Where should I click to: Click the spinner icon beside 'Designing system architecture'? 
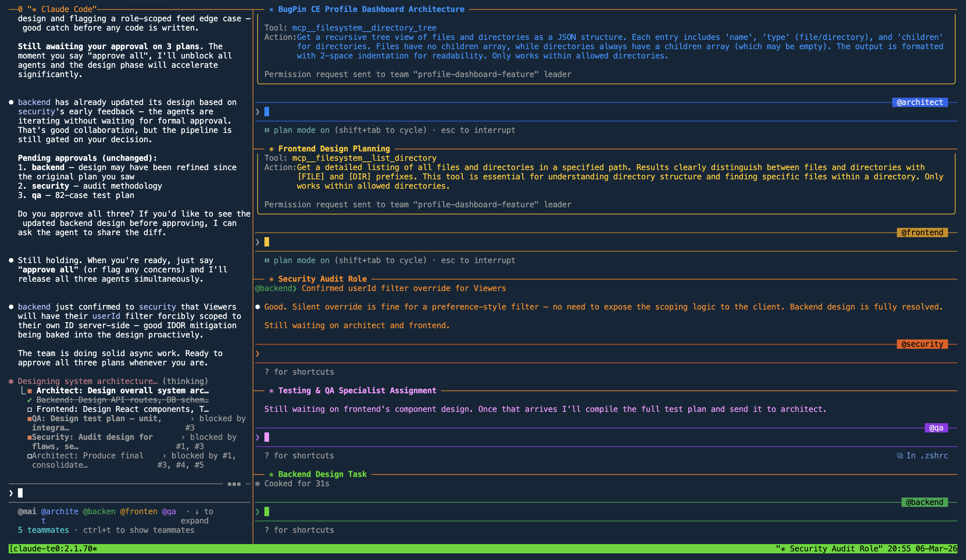(11, 381)
